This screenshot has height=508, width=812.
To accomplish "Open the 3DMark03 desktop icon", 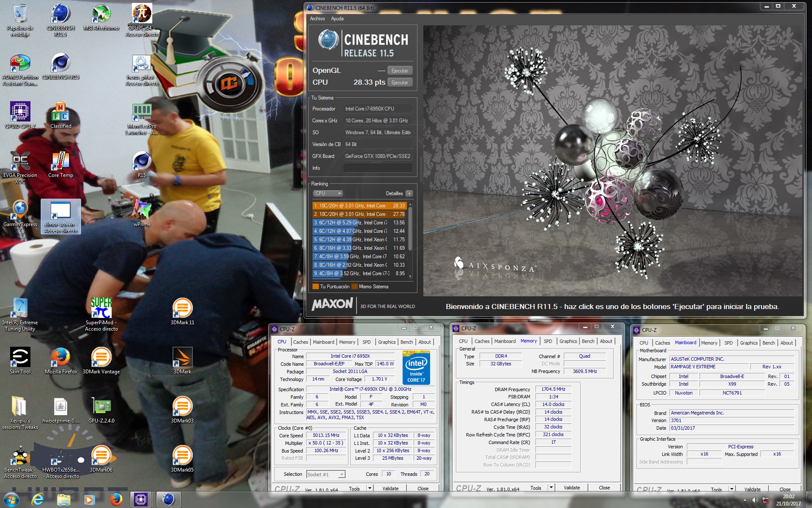I will tap(182, 409).
